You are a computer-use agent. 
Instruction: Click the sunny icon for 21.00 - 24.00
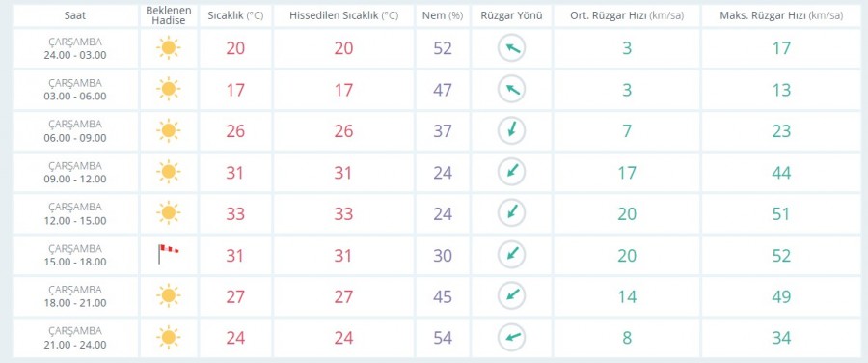(x=168, y=338)
